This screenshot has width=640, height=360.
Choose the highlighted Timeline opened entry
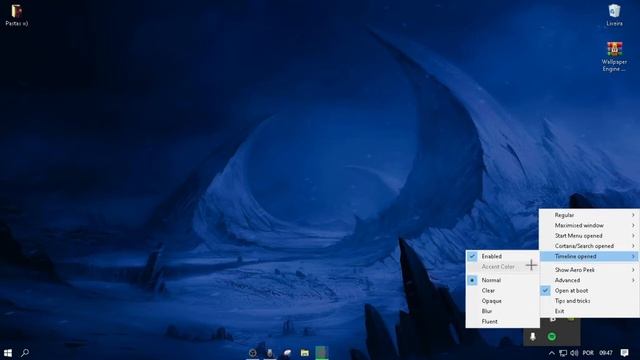tap(589, 256)
